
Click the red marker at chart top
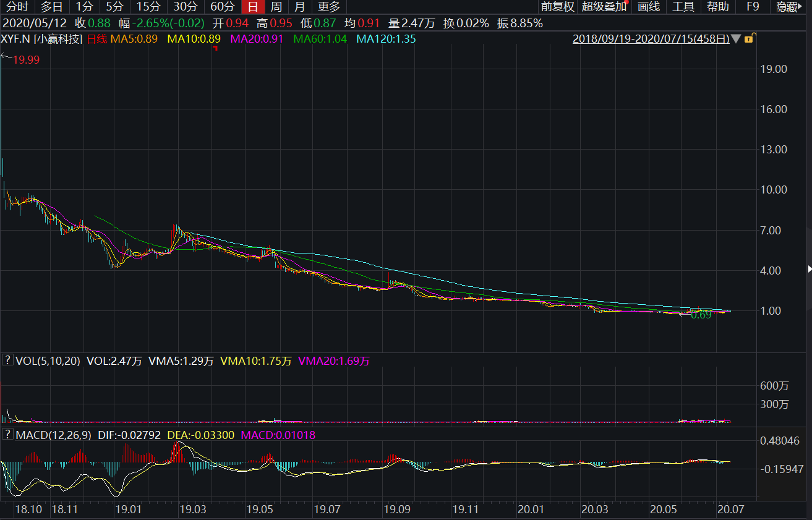tap(215, 48)
